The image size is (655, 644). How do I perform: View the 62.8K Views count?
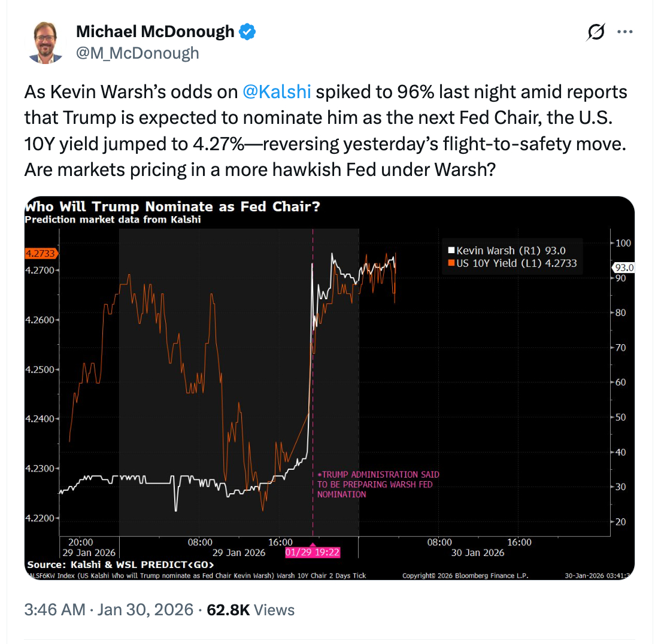[250, 610]
